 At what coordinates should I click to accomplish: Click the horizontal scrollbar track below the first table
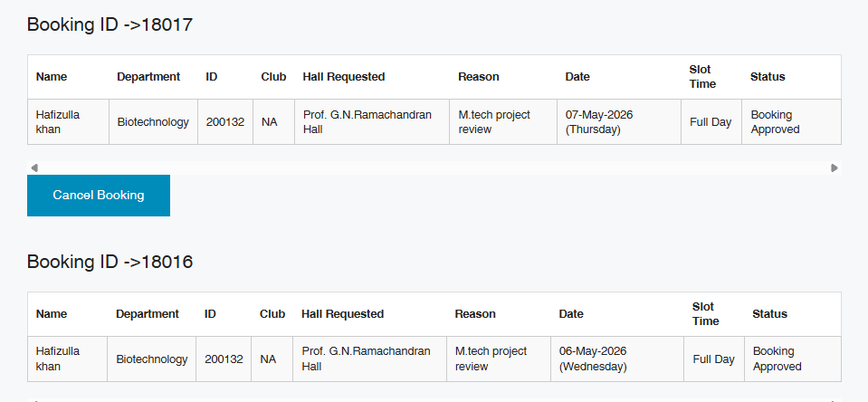click(434, 167)
